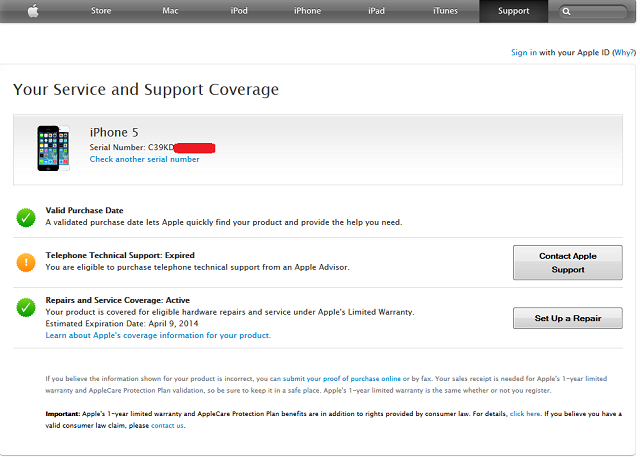Click Your Service and Support Coverage heading
This screenshot has width=640, height=457.
click(146, 90)
